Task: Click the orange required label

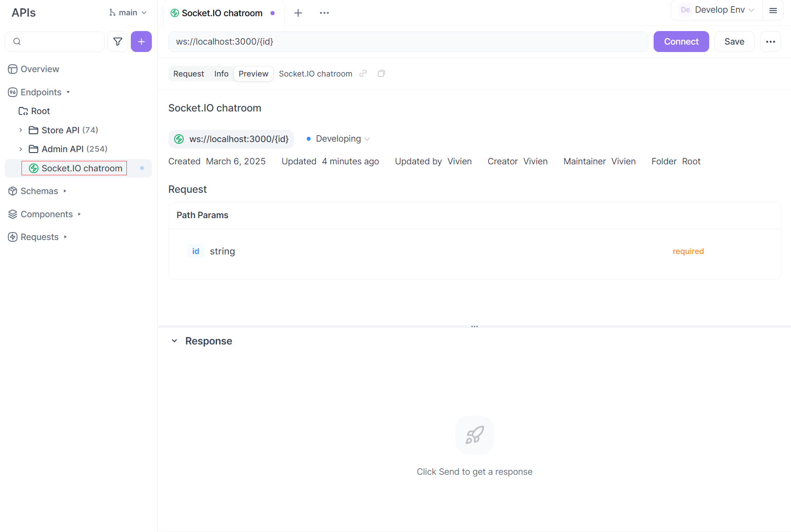Action: tap(688, 251)
